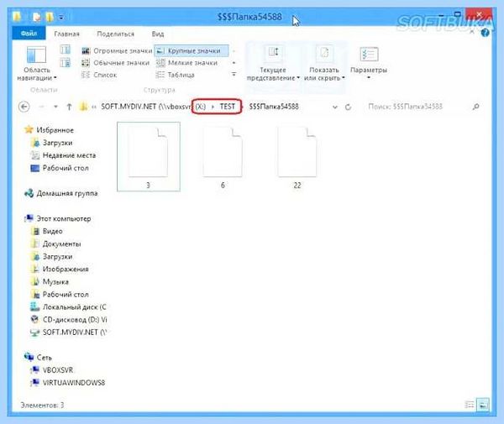Click the Сеть network icon
Viewport: 504px width, 424px height.
pos(29,357)
